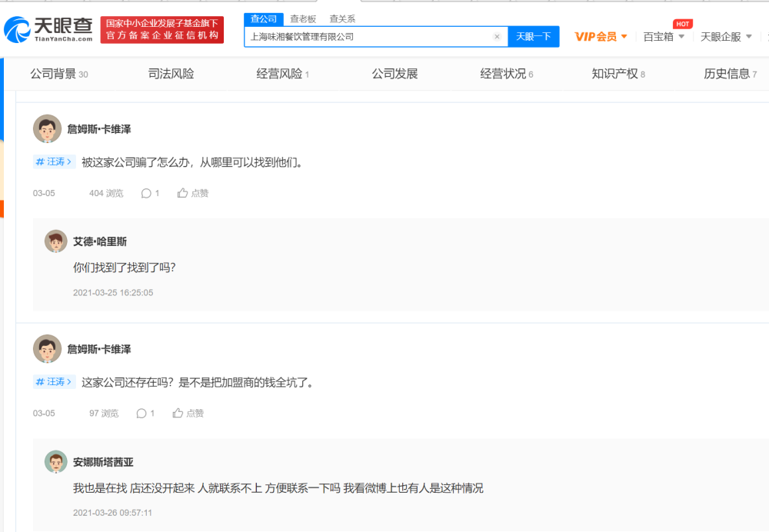Click the timestamp 2021-03-26 09:57:11
Image resolution: width=769 pixels, height=532 pixels.
[x=113, y=513]
